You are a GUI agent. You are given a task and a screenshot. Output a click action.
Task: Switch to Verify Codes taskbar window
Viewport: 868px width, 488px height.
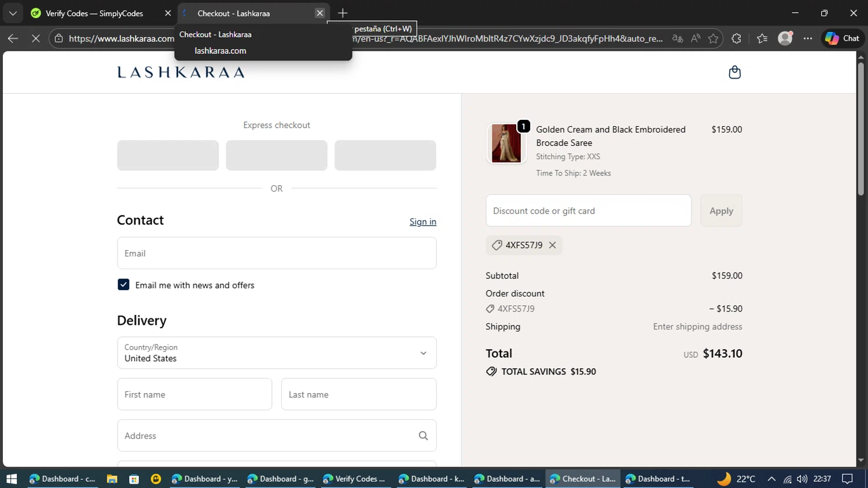click(x=356, y=479)
